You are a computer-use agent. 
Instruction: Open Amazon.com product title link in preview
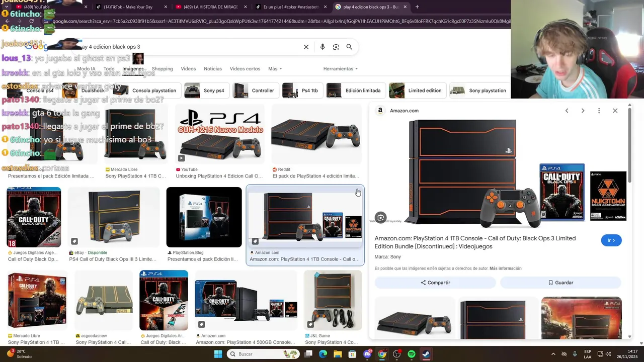point(475,242)
